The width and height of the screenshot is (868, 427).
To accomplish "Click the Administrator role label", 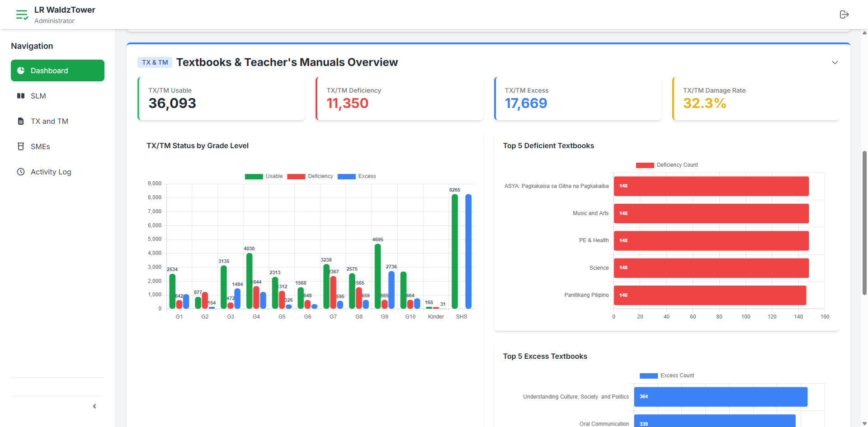I will click(x=54, y=21).
